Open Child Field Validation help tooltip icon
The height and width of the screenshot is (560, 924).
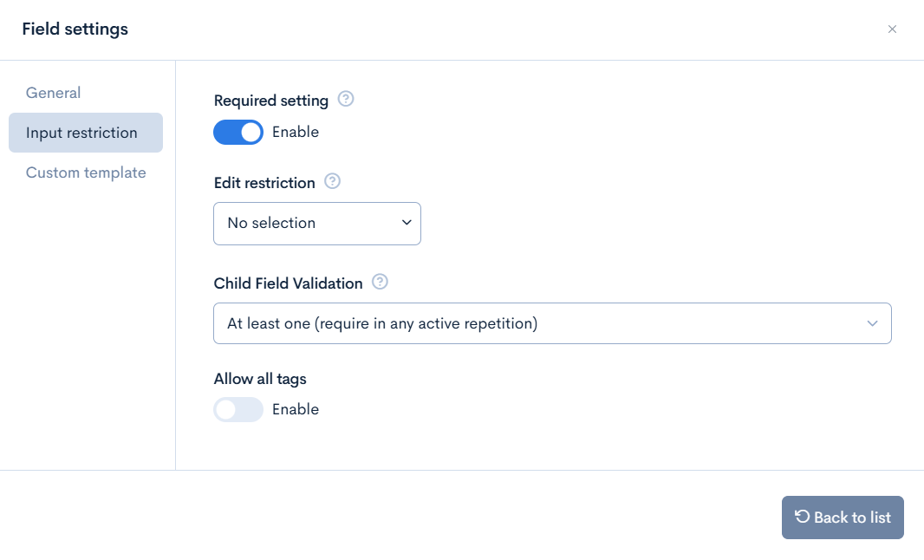pos(381,282)
